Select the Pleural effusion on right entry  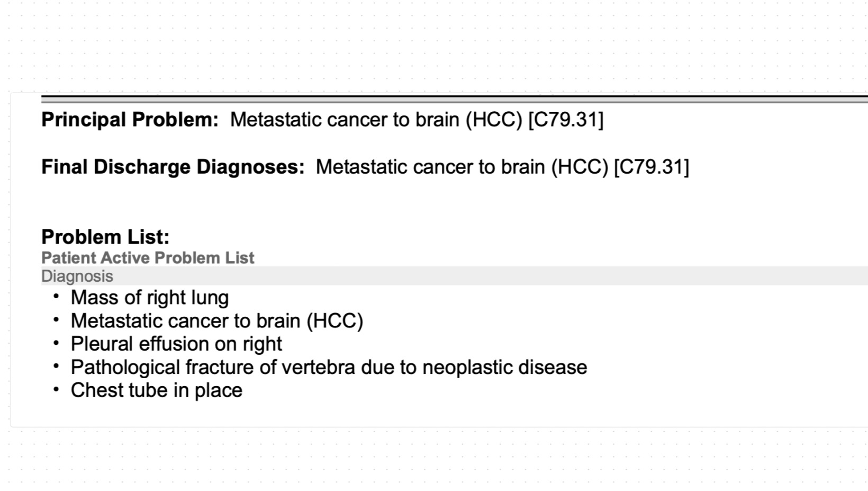[176, 344]
